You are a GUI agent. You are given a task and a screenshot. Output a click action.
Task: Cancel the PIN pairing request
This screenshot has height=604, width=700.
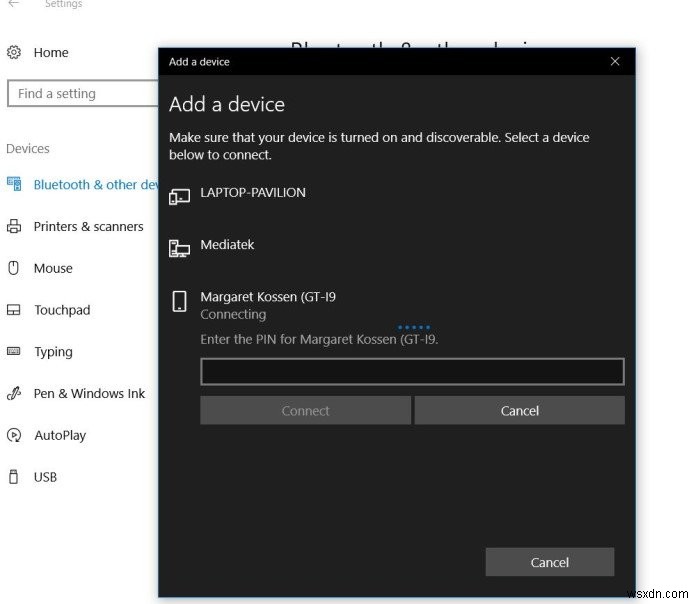tap(519, 410)
